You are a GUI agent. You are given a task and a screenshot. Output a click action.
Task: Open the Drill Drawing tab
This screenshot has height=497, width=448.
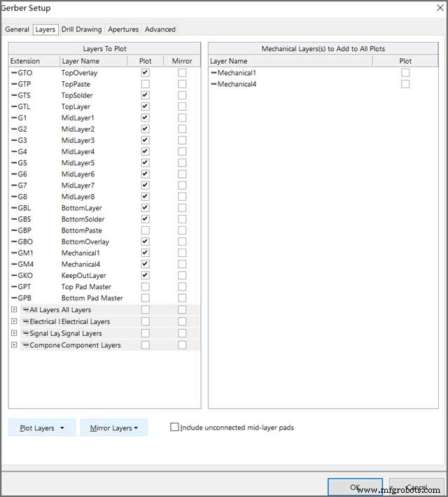point(81,29)
